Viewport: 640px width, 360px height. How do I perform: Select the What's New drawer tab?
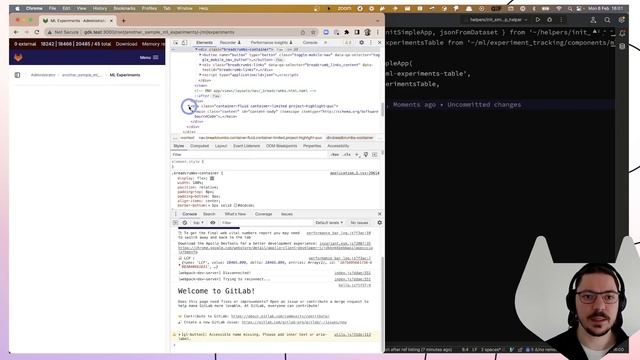point(235,214)
